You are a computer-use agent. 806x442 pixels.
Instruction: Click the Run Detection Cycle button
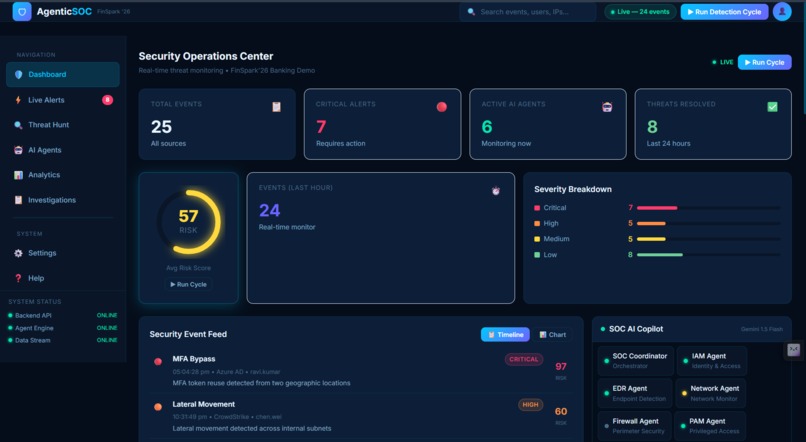tap(724, 12)
